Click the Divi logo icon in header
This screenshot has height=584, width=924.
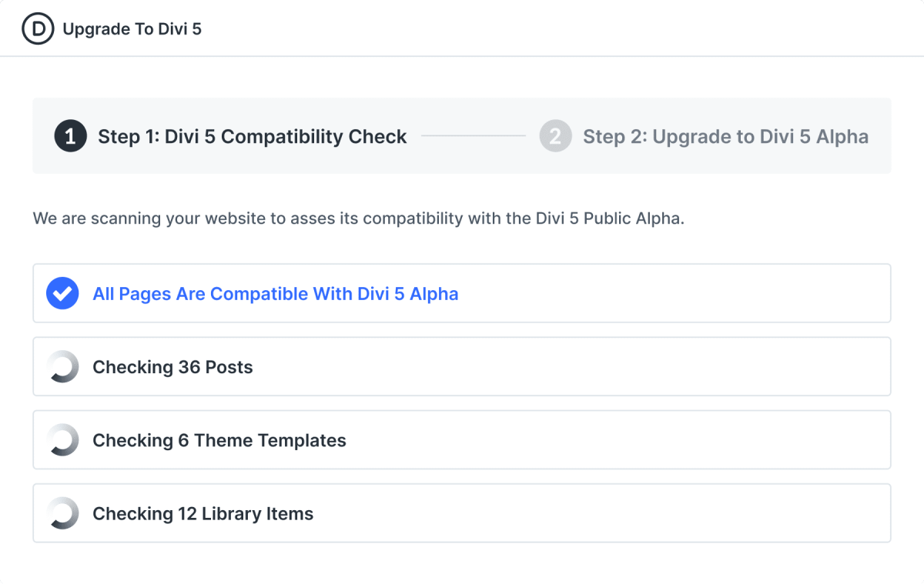[x=38, y=28]
